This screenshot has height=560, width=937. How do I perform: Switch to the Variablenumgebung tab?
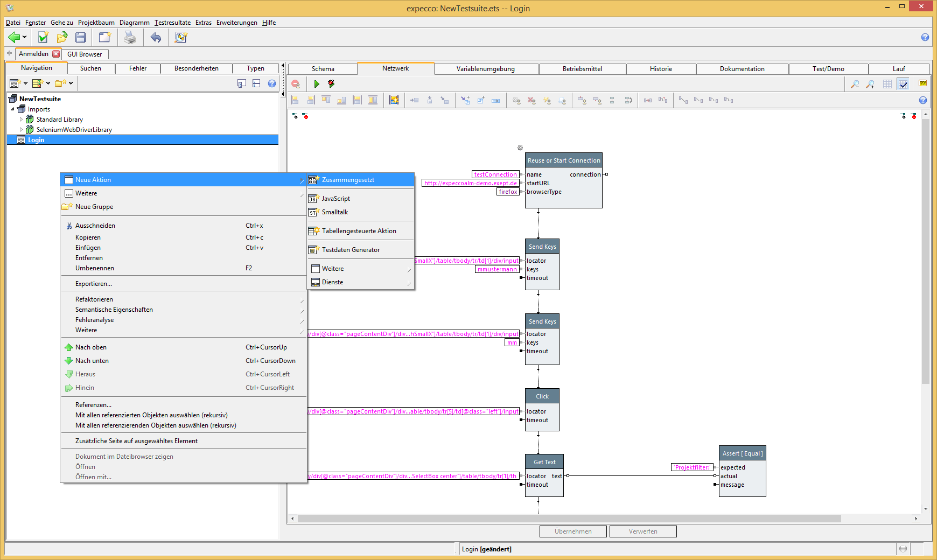click(485, 69)
